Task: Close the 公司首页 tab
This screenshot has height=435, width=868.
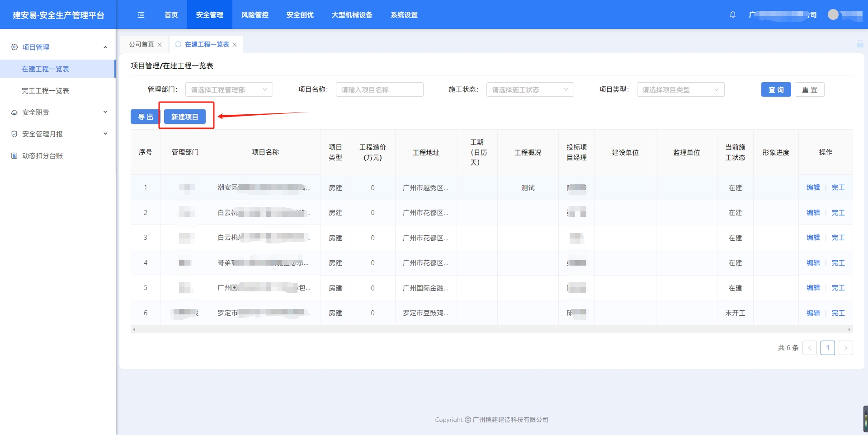Action: click(x=160, y=45)
